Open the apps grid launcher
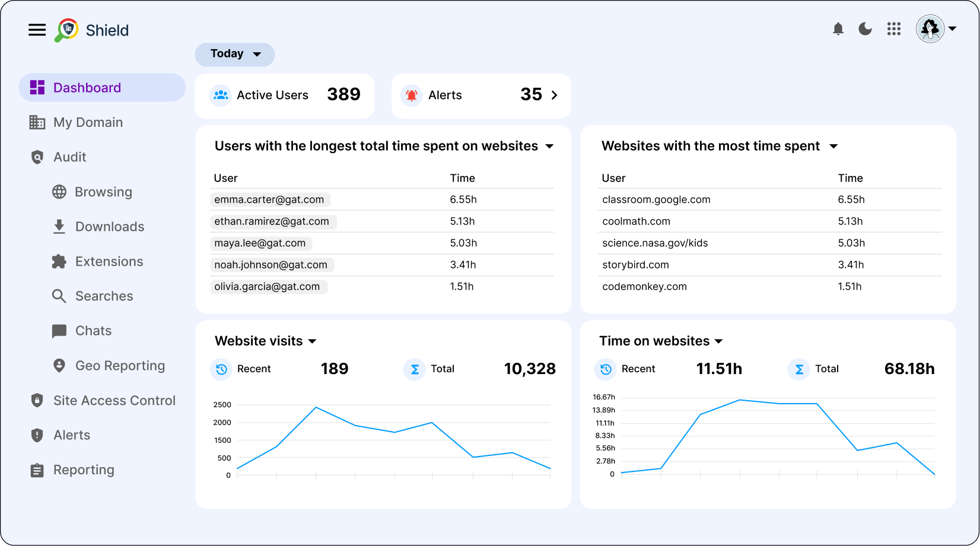 (x=893, y=29)
